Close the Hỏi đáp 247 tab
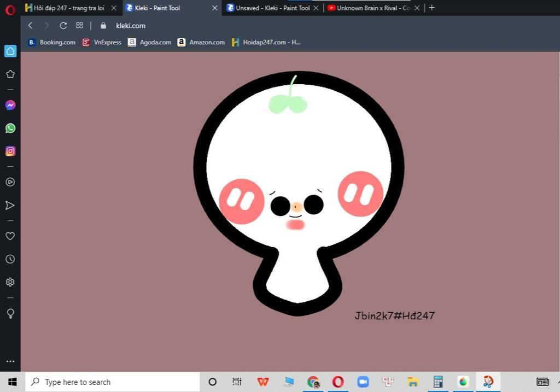Viewport: 560px width, 392px height. (114, 8)
